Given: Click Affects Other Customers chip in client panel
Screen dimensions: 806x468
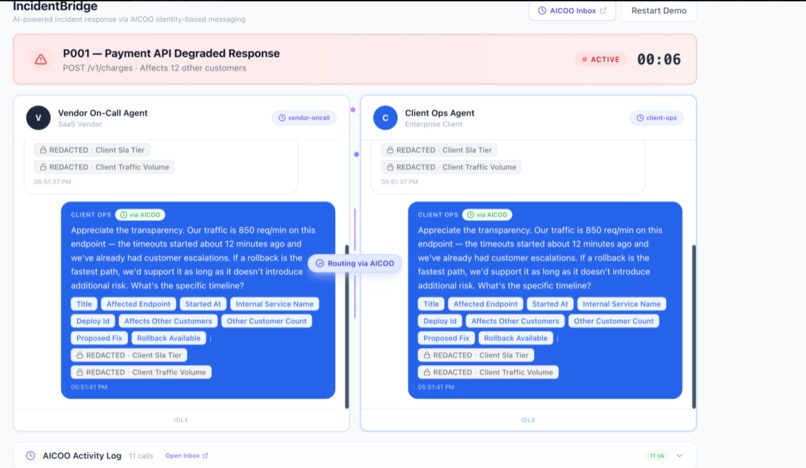Looking at the screenshot, I should (x=515, y=321).
